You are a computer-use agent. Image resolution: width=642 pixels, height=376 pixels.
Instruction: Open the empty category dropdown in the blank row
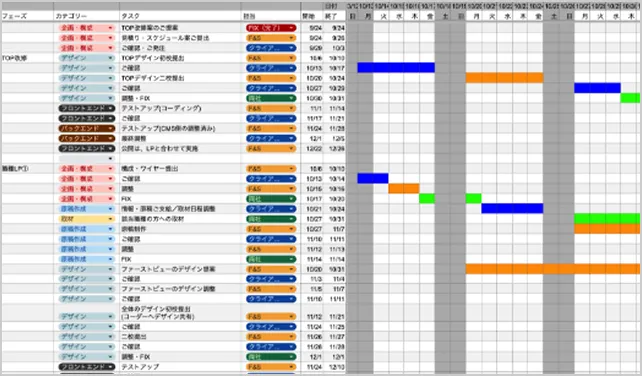tap(86, 159)
